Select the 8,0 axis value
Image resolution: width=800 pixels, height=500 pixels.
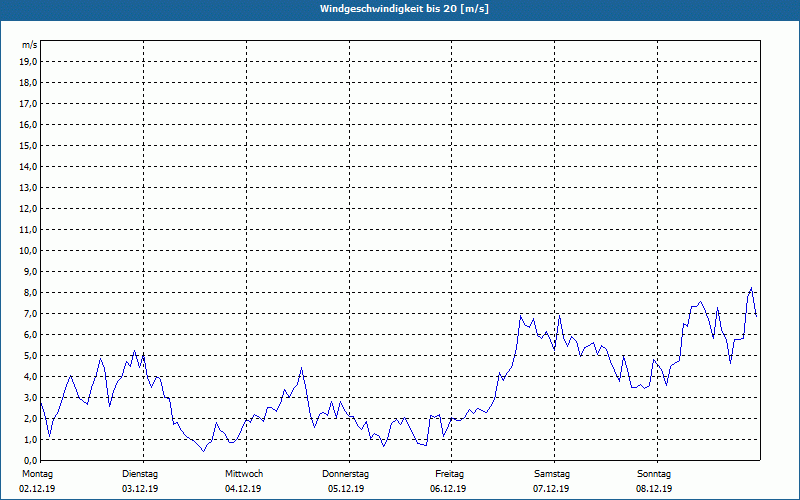point(30,292)
